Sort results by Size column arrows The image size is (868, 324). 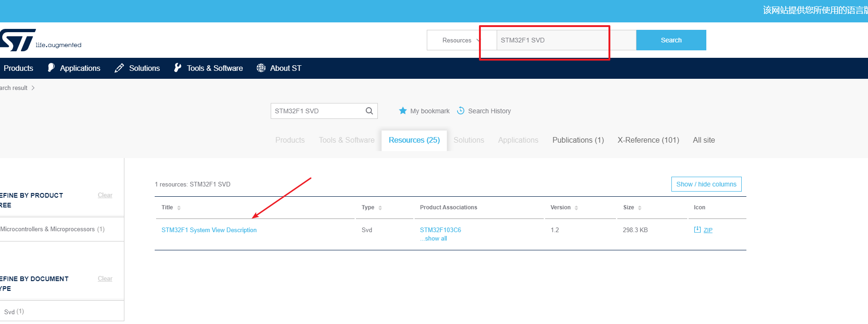[x=640, y=208]
